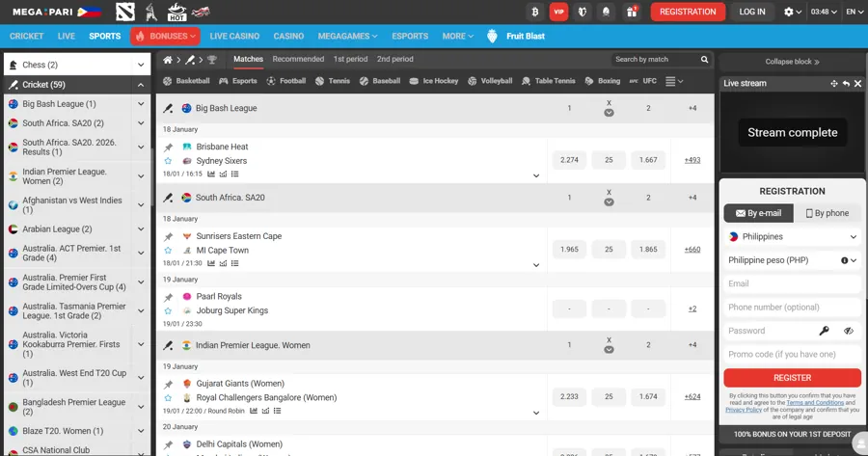
Task: Click the Log In button
Action: click(752, 12)
